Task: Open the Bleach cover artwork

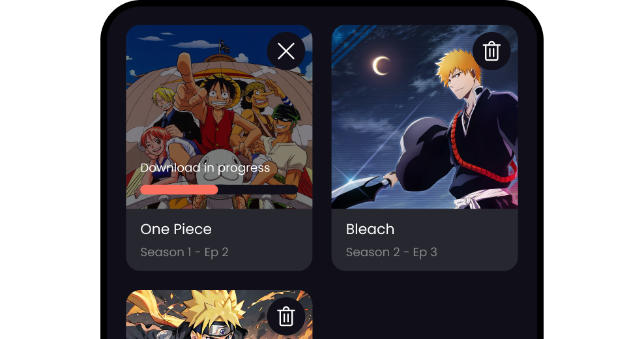Action: click(x=425, y=117)
